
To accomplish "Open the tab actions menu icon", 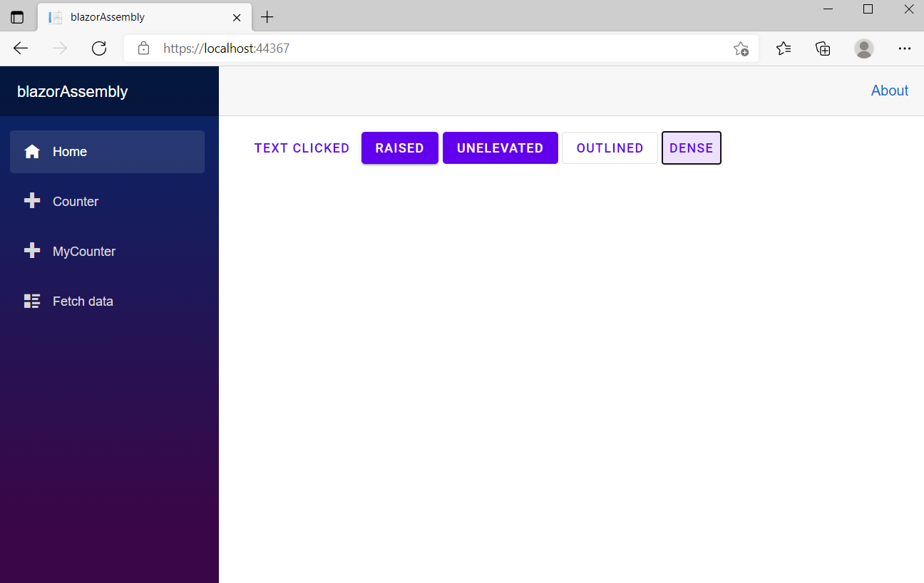I will point(17,17).
